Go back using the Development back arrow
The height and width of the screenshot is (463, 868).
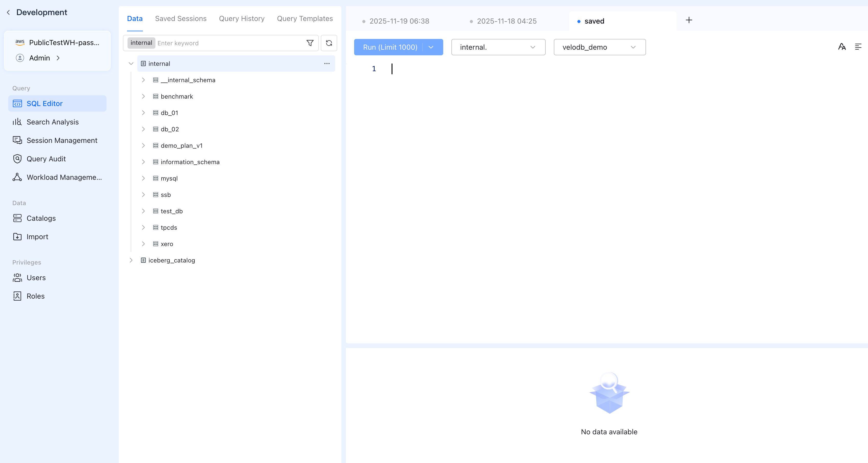(8, 12)
